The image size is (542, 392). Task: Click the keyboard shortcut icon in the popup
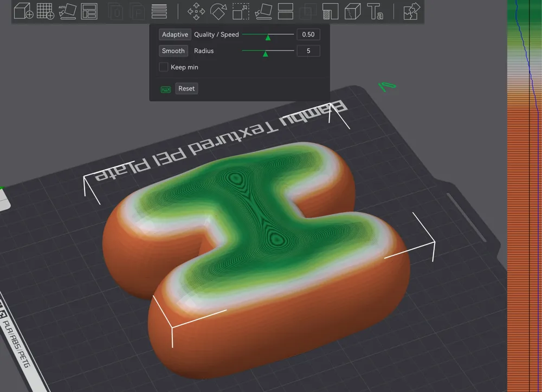[165, 88]
